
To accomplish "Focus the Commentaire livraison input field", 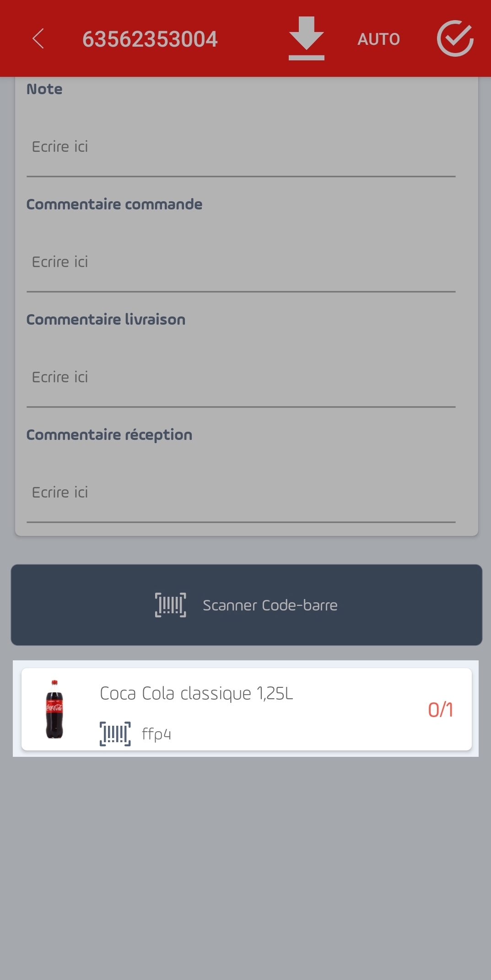I will pyautogui.click(x=241, y=377).
